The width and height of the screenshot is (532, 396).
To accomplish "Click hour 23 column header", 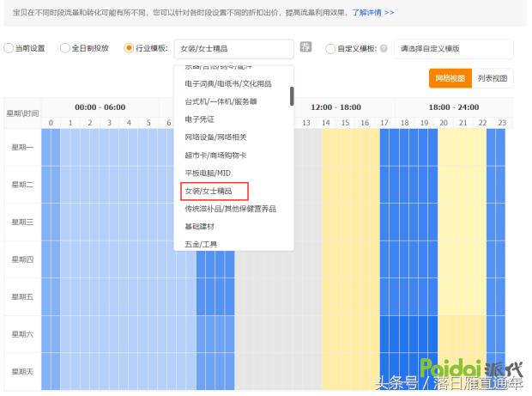I will (x=502, y=123).
